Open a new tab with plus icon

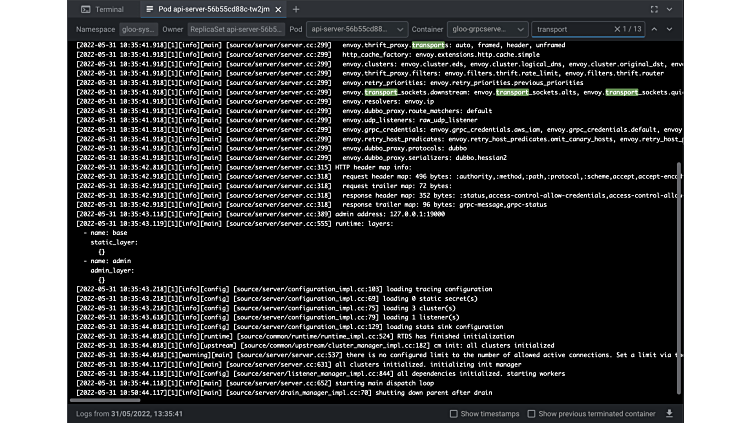click(x=296, y=9)
